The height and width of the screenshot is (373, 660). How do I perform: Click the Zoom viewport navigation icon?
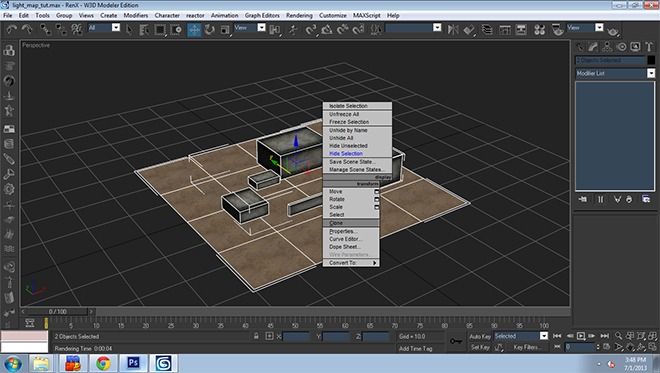(x=618, y=336)
